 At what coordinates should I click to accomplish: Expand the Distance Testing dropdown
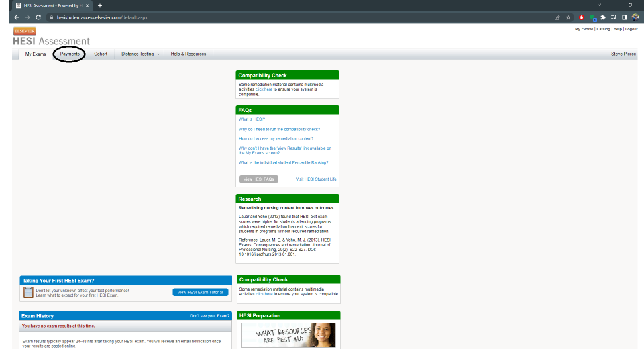pyautogui.click(x=140, y=54)
